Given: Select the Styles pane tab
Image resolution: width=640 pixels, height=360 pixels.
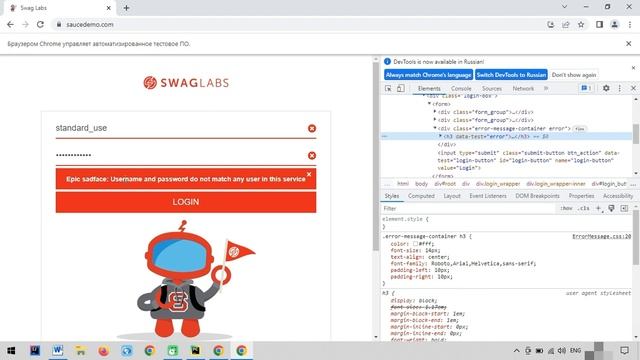Looking at the screenshot, I should (391, 196).
